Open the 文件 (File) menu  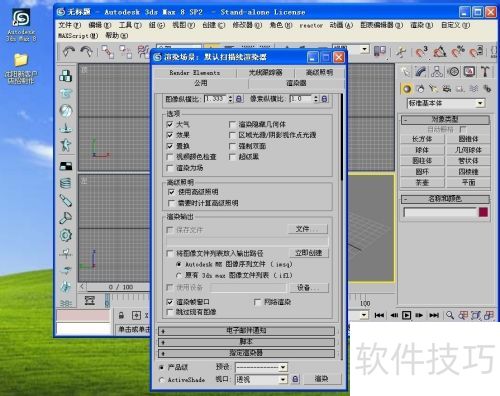tap(69, 25)
